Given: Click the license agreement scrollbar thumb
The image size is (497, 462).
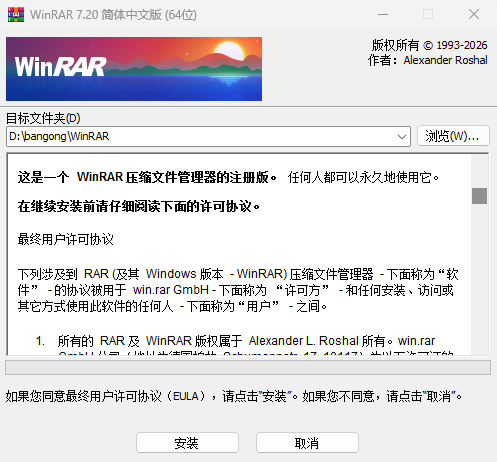Looking at the screenshot, I should point(479,196).
